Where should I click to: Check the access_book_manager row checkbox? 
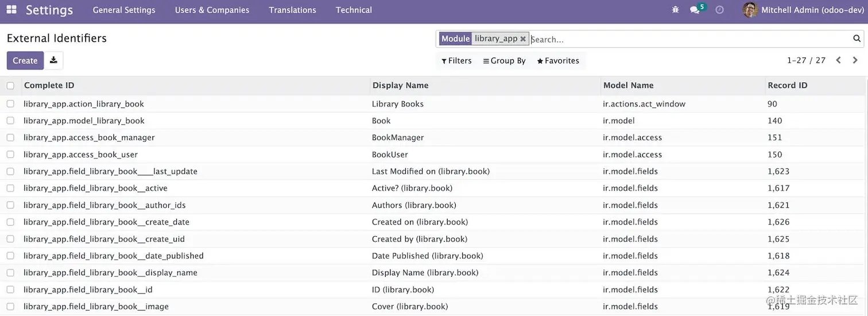point(10,138)
